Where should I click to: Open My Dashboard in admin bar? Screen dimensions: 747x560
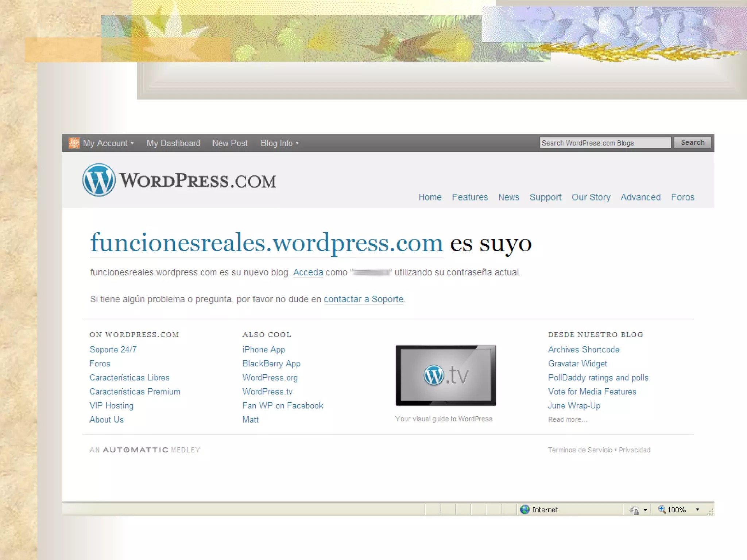point(173,143)
